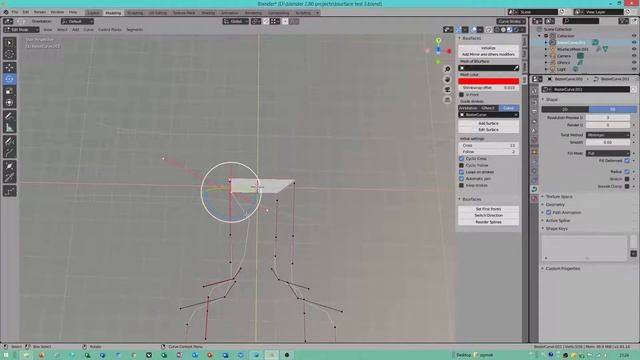Click the viewport zoom magnifier icon
Viewport: 640px width, 360px height.
pyautogui.click(x=447, y=69)
